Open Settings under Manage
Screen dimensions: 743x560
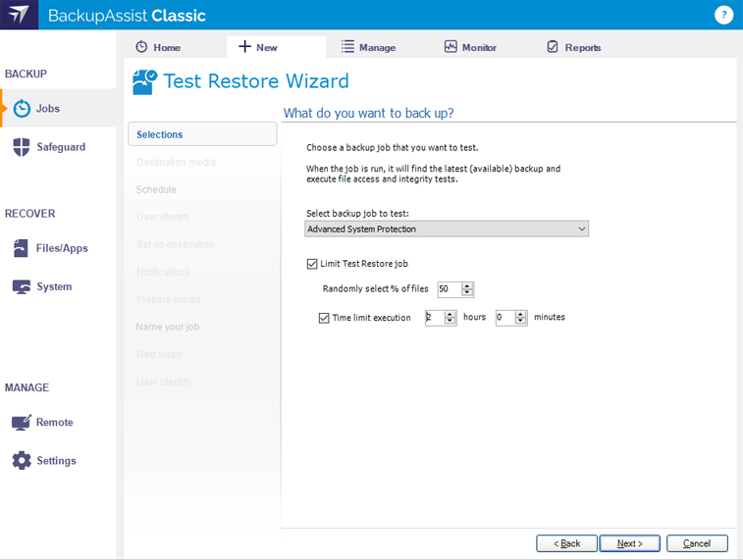(x=59, y=461)
